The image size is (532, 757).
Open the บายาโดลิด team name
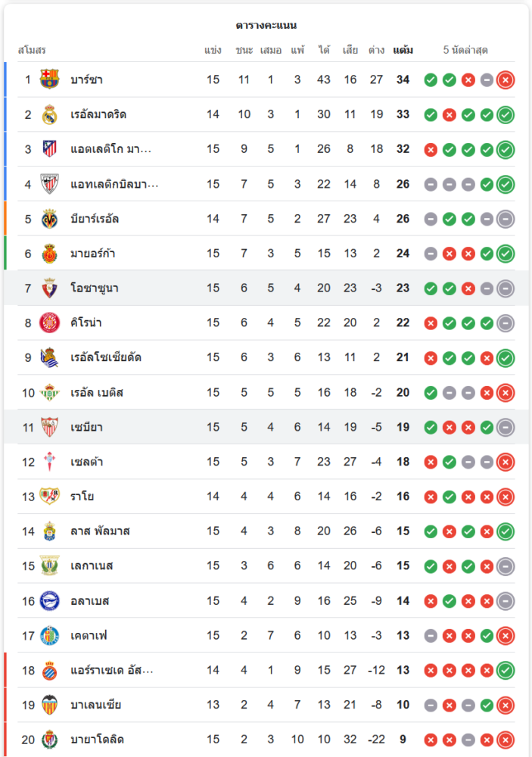pyautogui.click(x=97, y=740)
